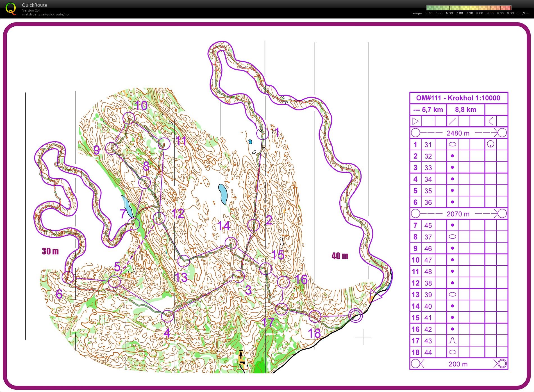The height and width of the screenshot is (392, 534).
Task: Select control circle 1 on the map
Action: click(x=262, y=134)
